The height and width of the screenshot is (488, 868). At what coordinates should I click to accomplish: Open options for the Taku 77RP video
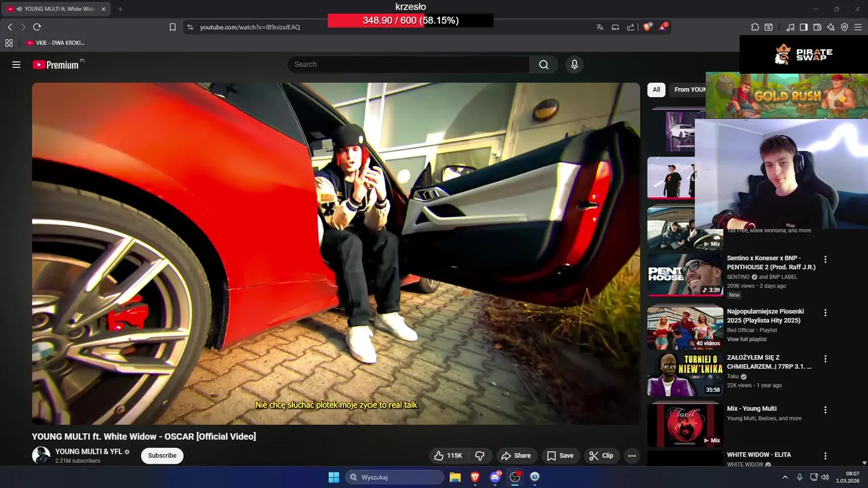[825, 359]
